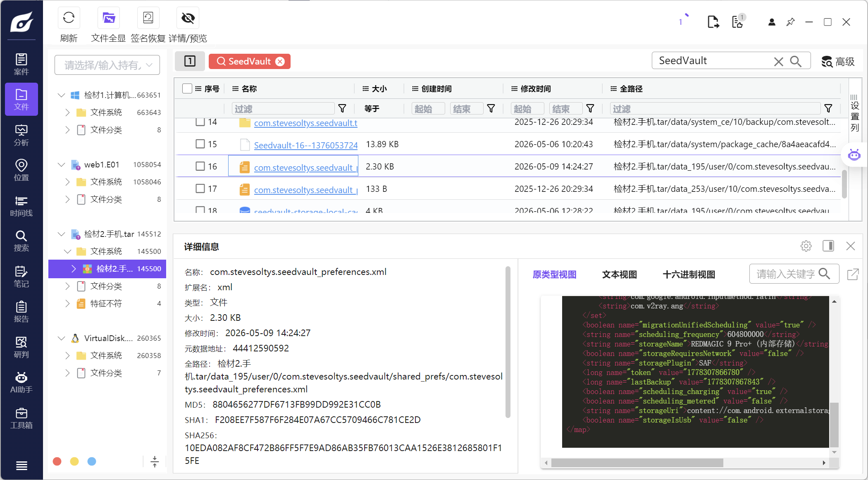
Task: Toggle detail panel split layout icon
Action: (x=828, y=246)
